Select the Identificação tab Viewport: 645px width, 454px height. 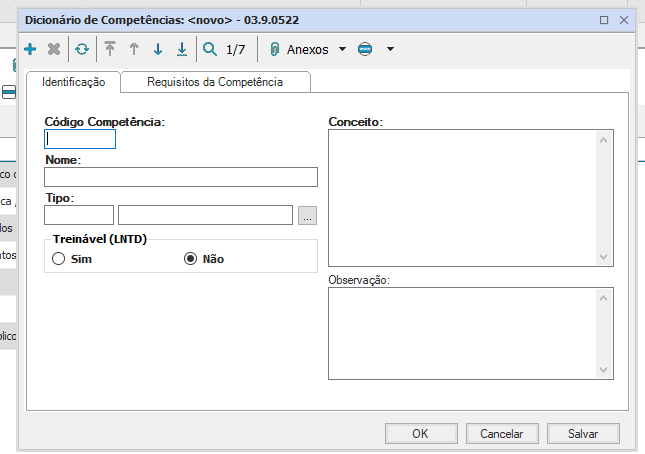(74, 83)
